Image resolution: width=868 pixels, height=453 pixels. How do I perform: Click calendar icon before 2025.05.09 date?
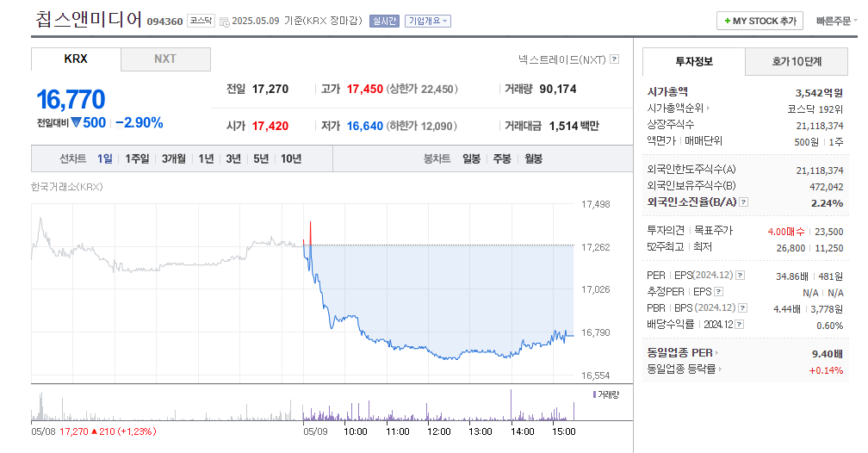tap(224, 22)
